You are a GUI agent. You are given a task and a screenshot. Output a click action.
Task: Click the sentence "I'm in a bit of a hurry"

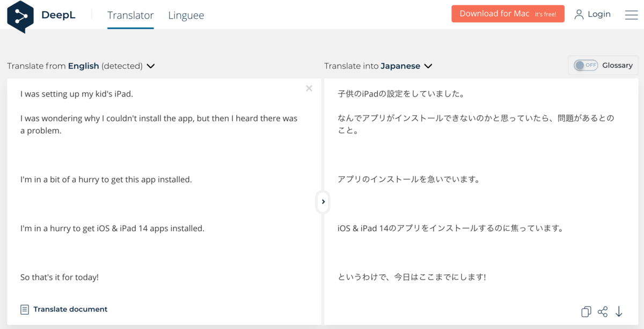click(x=106, y=180)
